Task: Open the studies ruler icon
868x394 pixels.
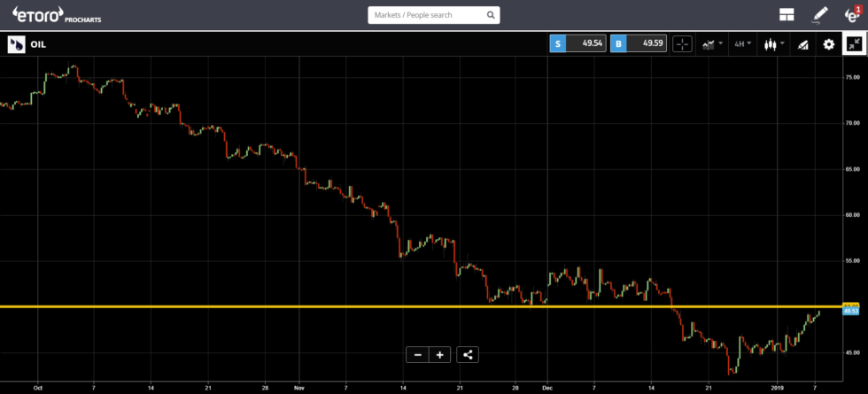Action: [802, 44]
